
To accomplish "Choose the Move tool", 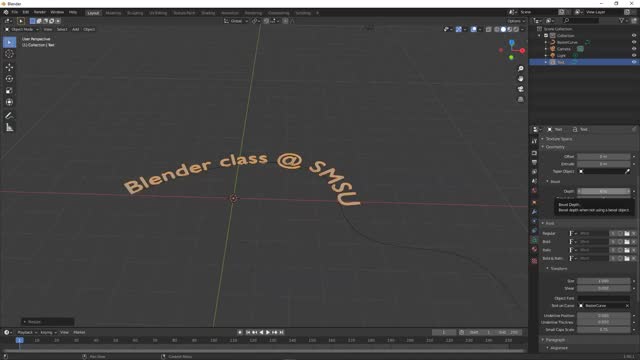I will click(9, 67).
